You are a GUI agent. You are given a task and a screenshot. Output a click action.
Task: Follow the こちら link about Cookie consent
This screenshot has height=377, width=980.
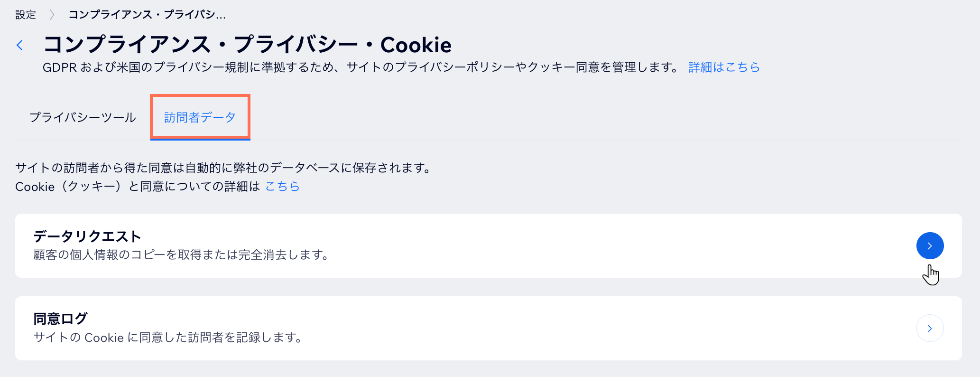(282, 187)
